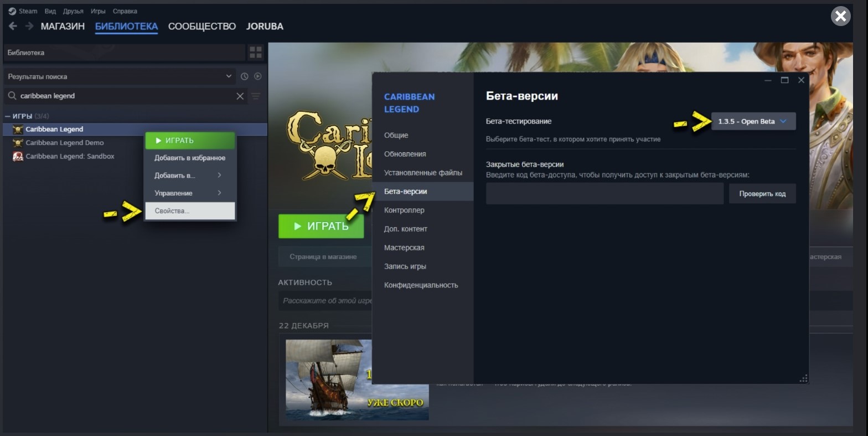This screenshot has width=868, height=436.
Task: Open Обновления properties tab
Action: pyautogui.click(x=423, y=154)
